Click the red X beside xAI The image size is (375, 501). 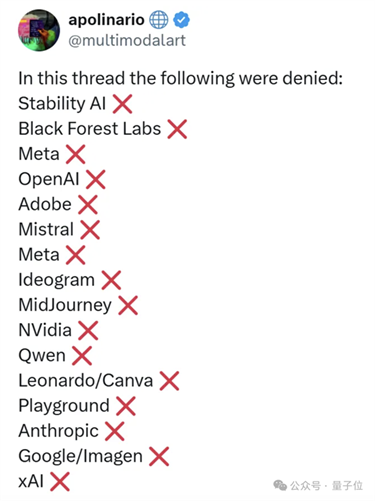pos(60,482)
